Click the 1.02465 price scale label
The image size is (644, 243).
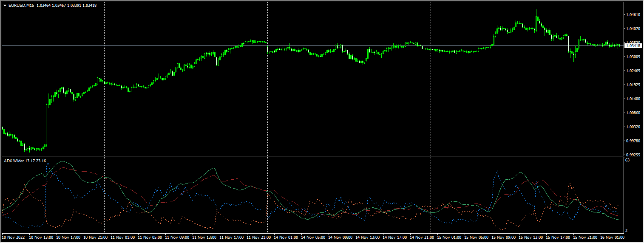[x=633, y=71]
